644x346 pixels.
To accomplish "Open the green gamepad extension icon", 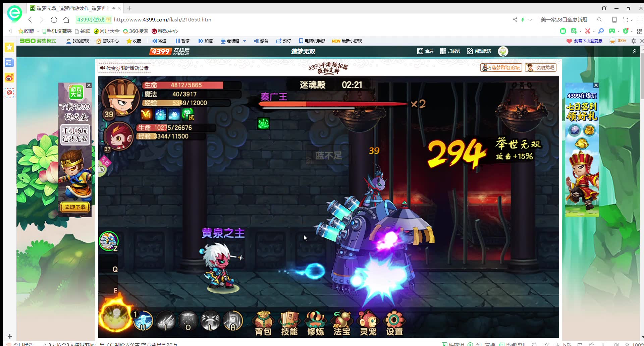I will 612,31.
